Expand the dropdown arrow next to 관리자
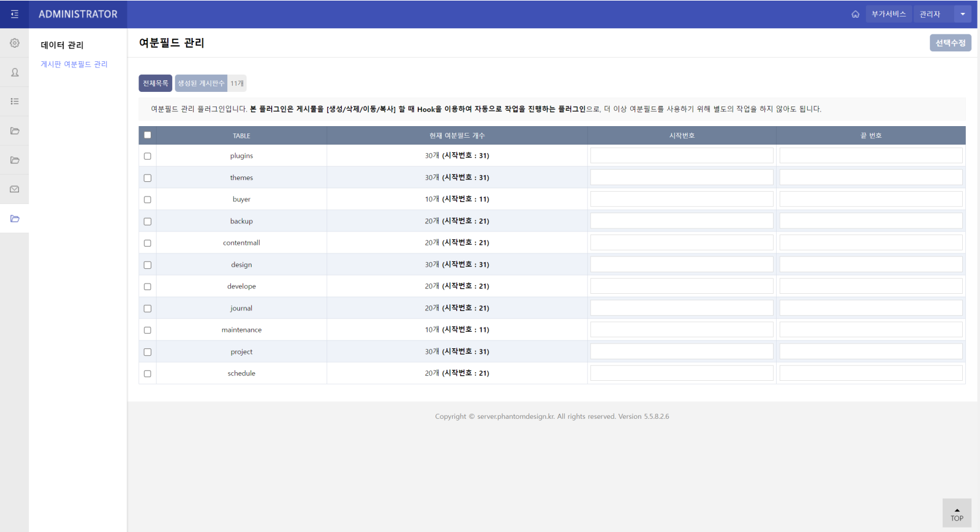980x532 pixels. (962, 14)
